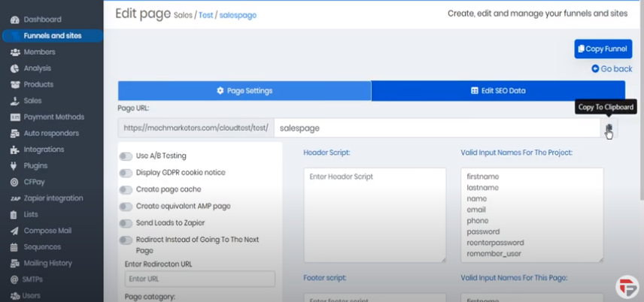
Task: Turn on Create page cache switch
Action: [126, 189]
